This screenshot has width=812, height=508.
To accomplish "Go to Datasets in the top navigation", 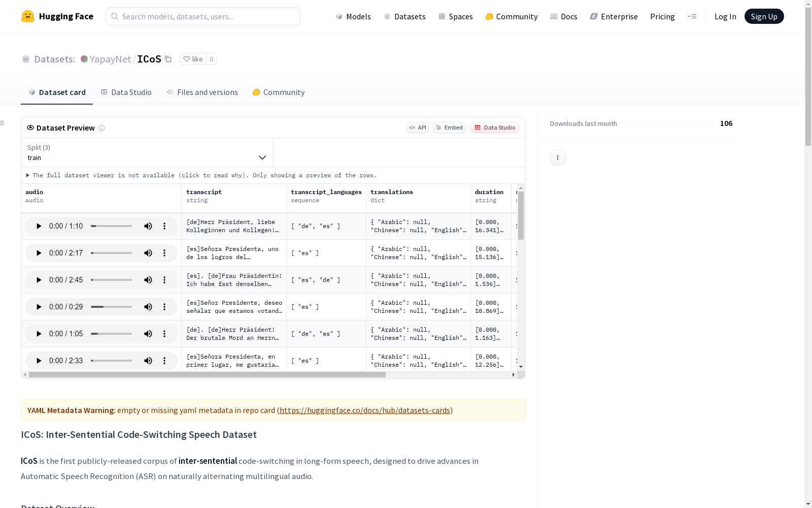I will (404, 16).
